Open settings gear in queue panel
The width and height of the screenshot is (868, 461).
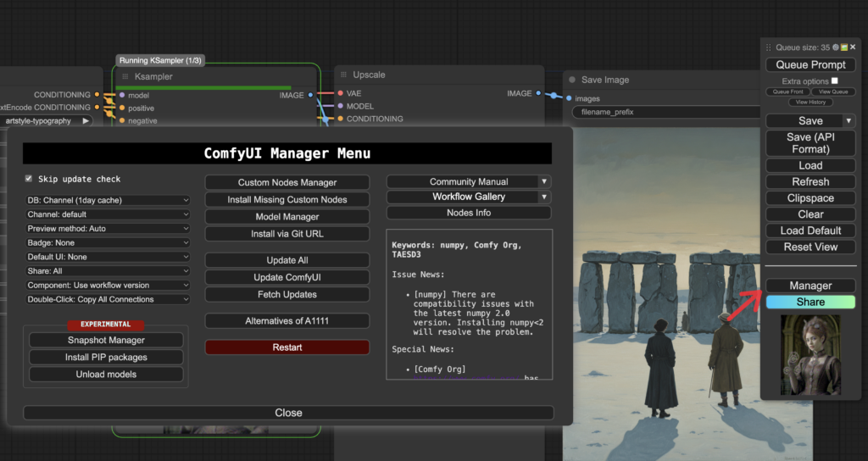(836, 48)
